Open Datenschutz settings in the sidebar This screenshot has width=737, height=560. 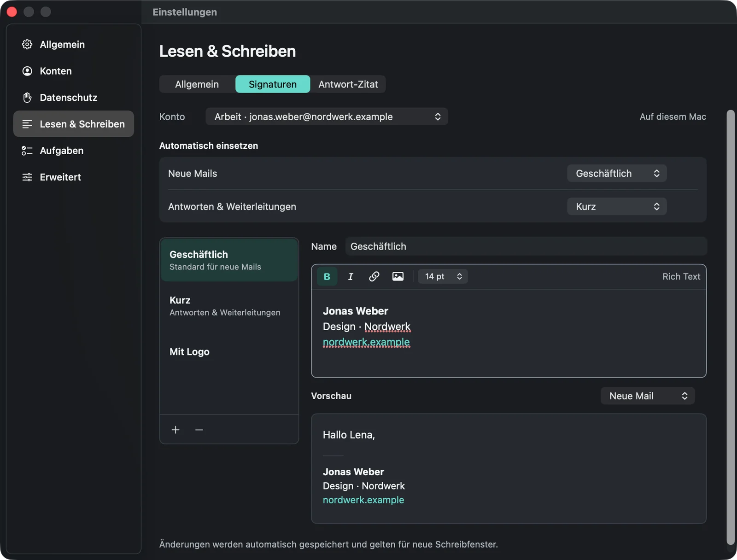[74, 98]
